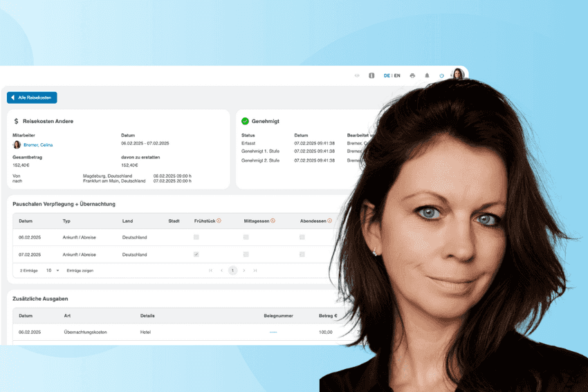Image resolution: width=588 pixels, height=392 pixels.
Task: Open the Bremer, Celina employee link
Action: coord(38,144)
